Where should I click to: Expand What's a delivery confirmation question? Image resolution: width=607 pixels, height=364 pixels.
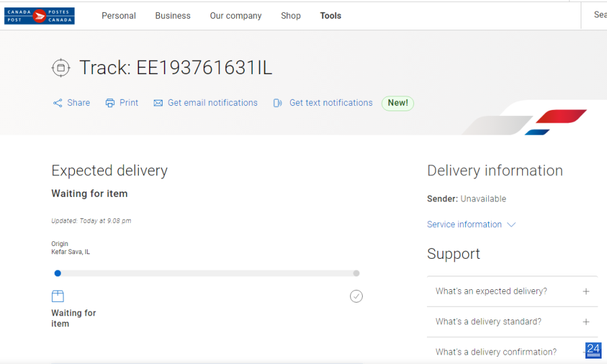[512, 352]
